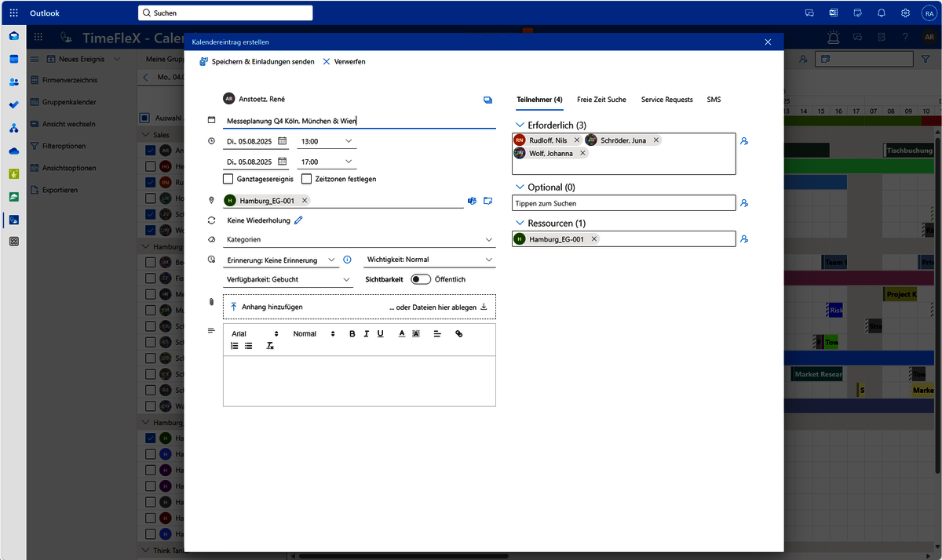Open end date calendar picker

tap(282, 162)
